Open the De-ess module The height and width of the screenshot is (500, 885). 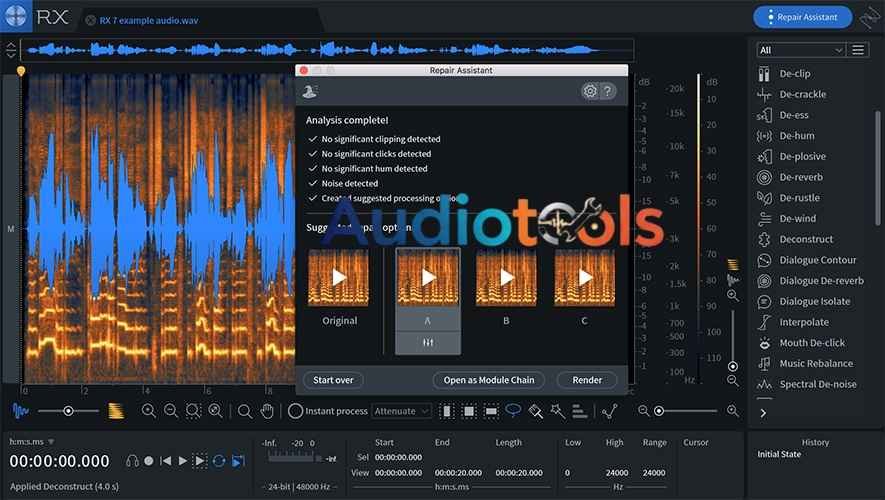(794, 115)
